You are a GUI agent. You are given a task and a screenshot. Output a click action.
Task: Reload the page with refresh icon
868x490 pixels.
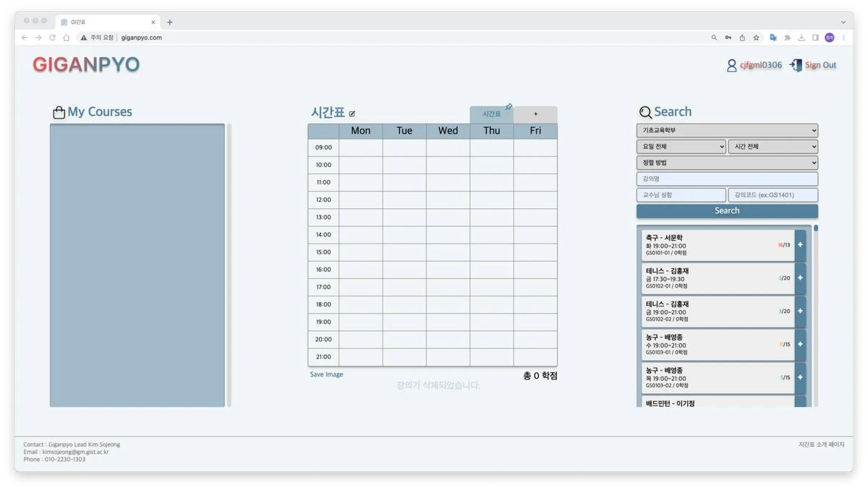tap(52, 38)
